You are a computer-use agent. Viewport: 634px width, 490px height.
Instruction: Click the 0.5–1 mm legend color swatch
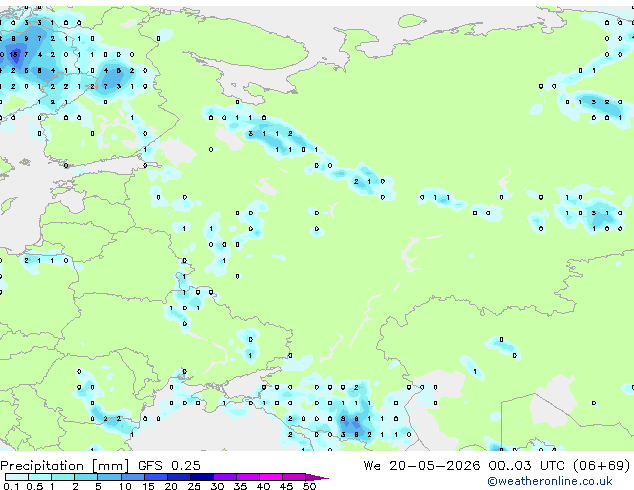pyautogui.click(x=40, y=477)
